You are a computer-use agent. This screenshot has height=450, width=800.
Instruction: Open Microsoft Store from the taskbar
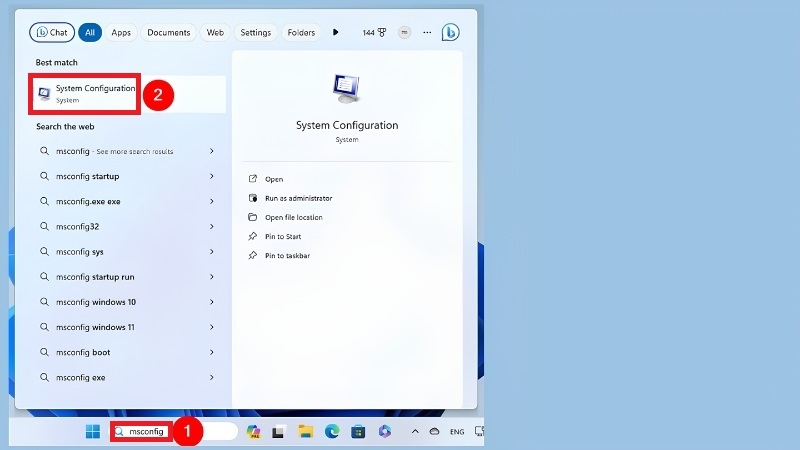pos(358,432)
